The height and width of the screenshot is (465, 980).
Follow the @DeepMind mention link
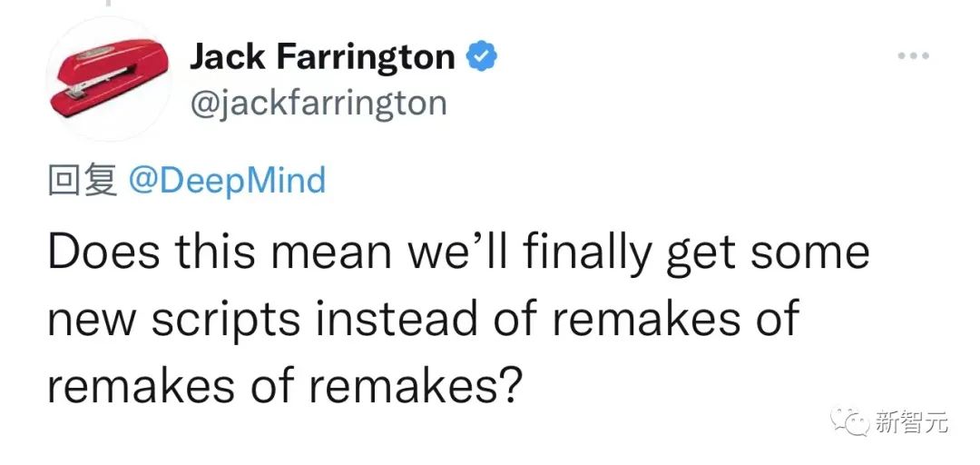[227, 181]
